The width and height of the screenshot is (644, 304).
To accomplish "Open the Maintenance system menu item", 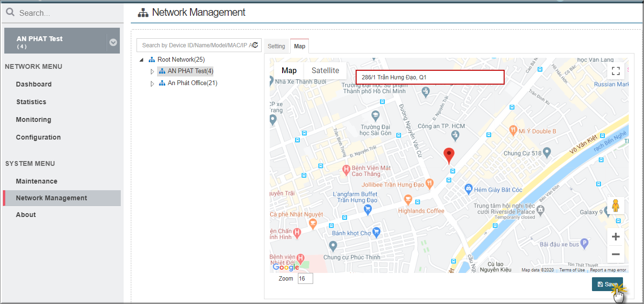I will (x=36, y=181).
